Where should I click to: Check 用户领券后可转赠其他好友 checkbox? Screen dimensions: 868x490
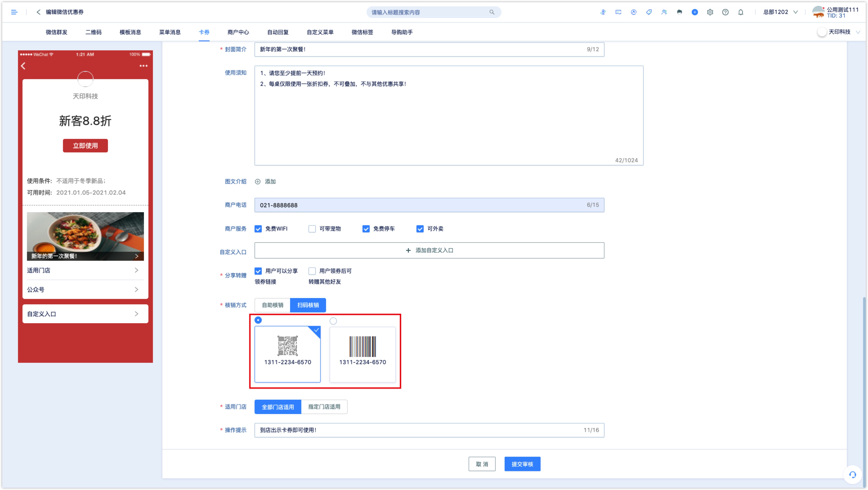312,271
